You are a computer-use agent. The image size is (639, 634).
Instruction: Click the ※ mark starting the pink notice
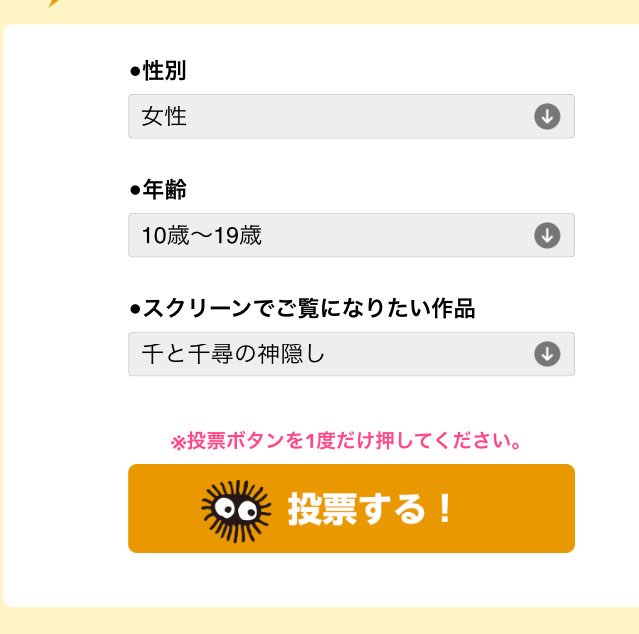tap(179, 442)
